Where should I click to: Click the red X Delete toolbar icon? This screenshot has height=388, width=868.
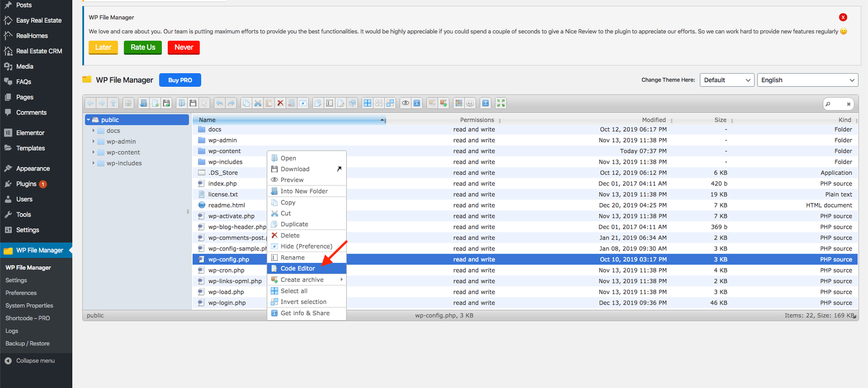(280, 103)
